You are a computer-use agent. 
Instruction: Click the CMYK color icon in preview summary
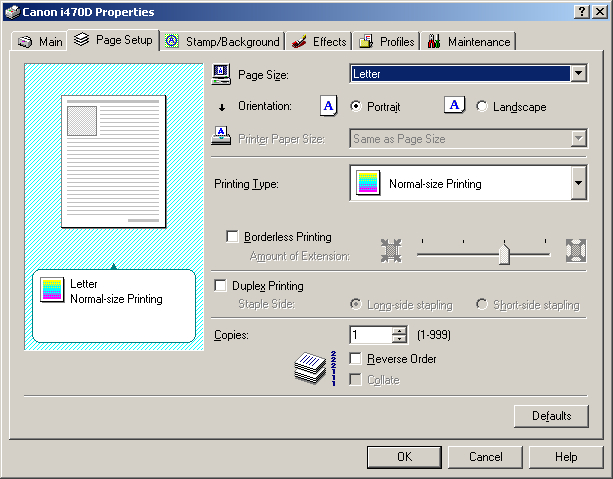52,290
